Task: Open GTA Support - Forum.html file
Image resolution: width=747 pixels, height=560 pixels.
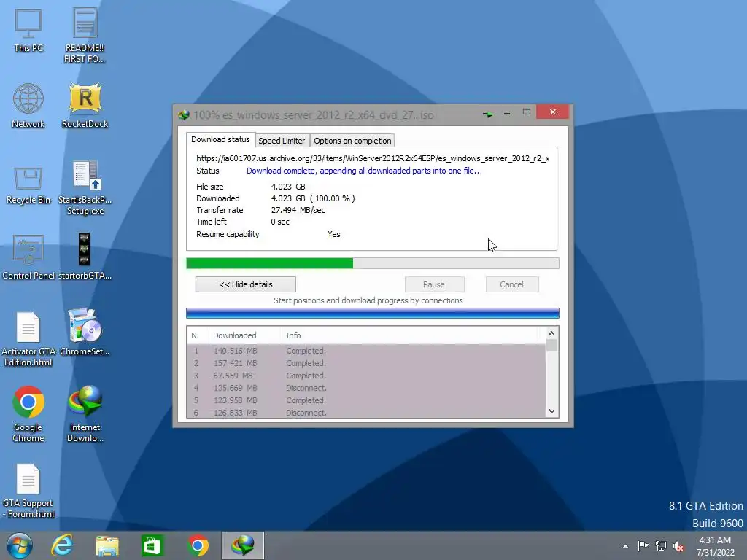Action: pyautogui.click(x=28, y=491)
